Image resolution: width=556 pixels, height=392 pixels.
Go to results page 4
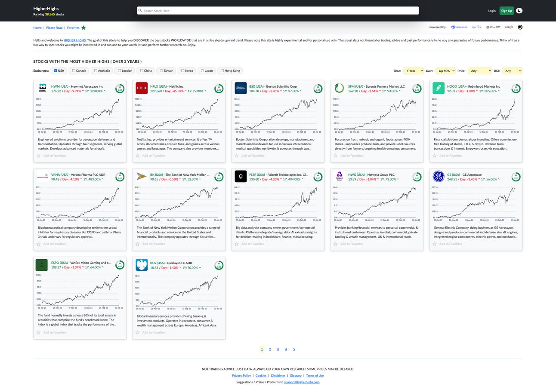[286, 349]
